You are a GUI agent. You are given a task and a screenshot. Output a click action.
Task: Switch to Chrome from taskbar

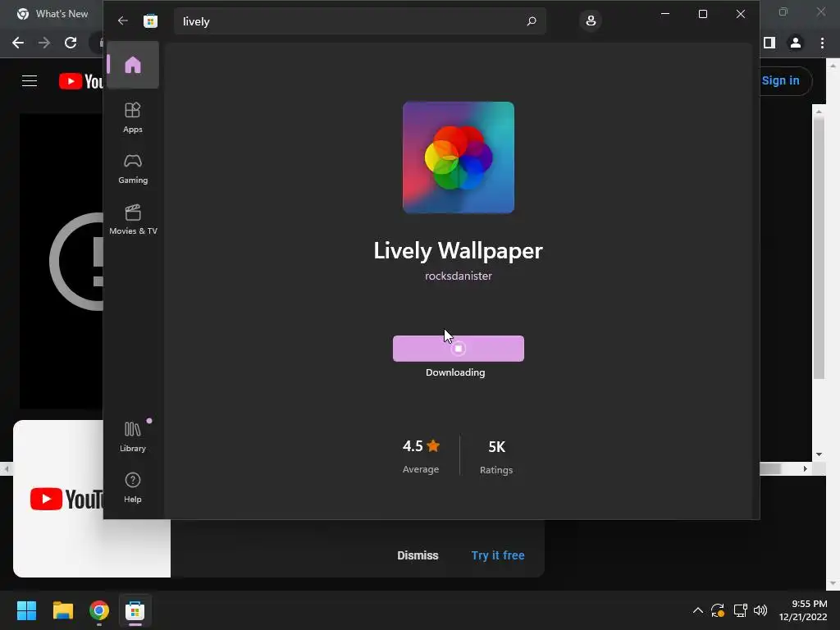pyautogui.click(x=99, y=610)
